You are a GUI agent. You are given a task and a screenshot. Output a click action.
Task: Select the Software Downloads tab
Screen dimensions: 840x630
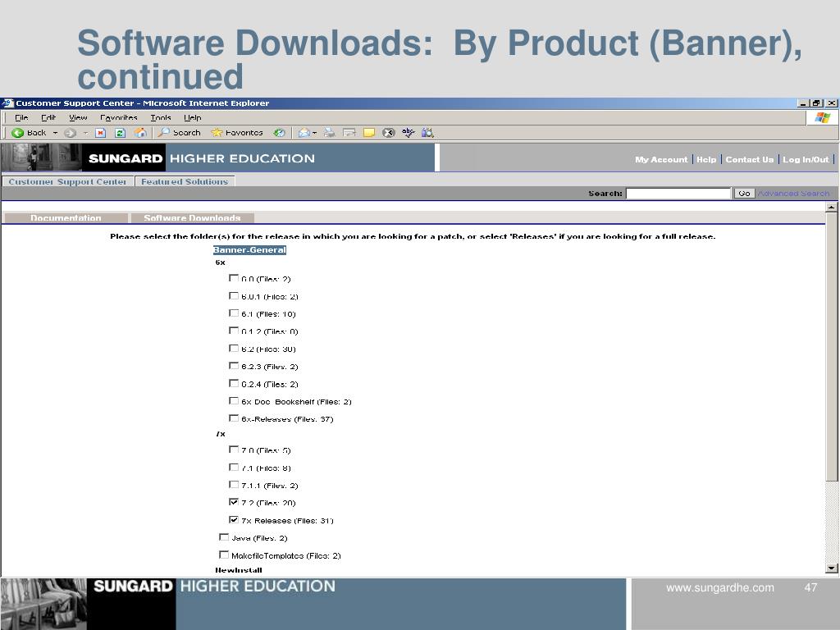pos(192,218)
